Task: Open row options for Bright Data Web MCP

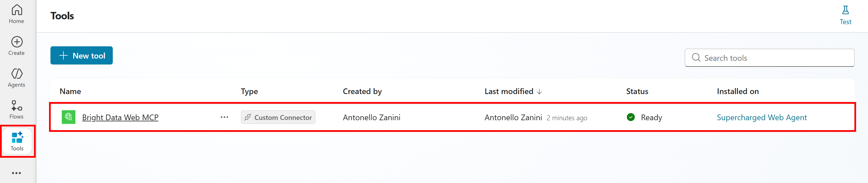Action: pyautogui.click(x=224, y=117)
